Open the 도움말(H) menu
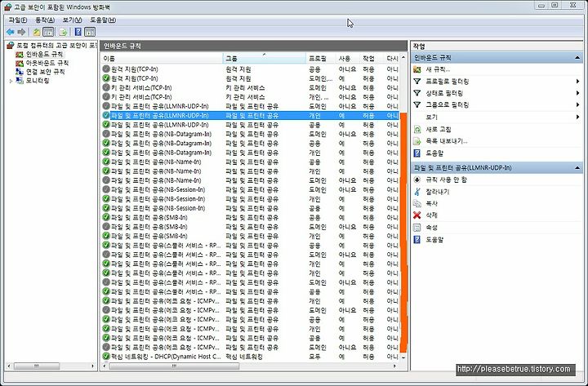This screenshot has height=386, width=588. click(103, 20)
